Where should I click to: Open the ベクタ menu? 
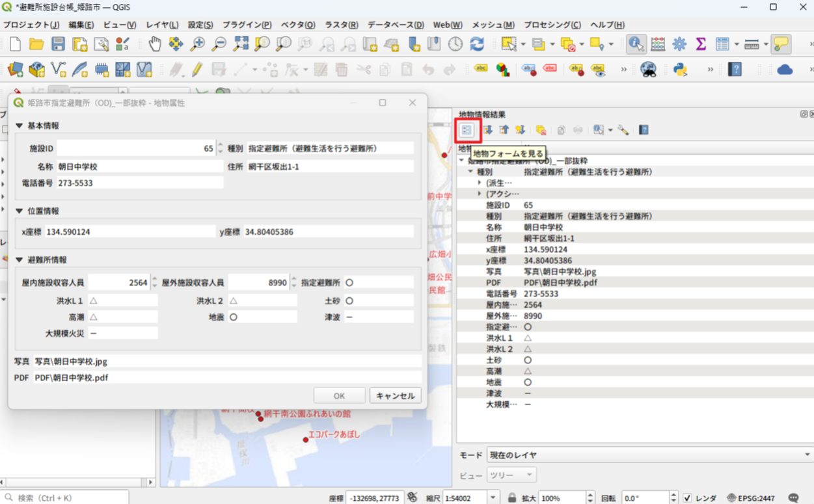click(297, 25)
